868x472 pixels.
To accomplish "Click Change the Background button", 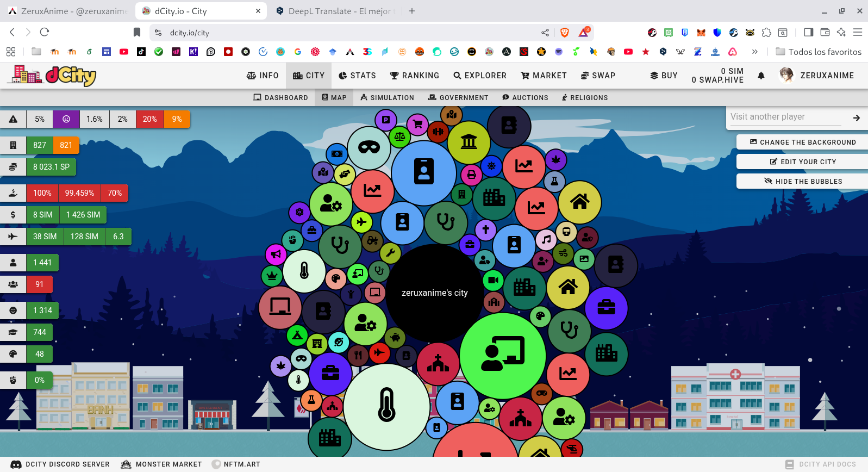I will point(802,142).
